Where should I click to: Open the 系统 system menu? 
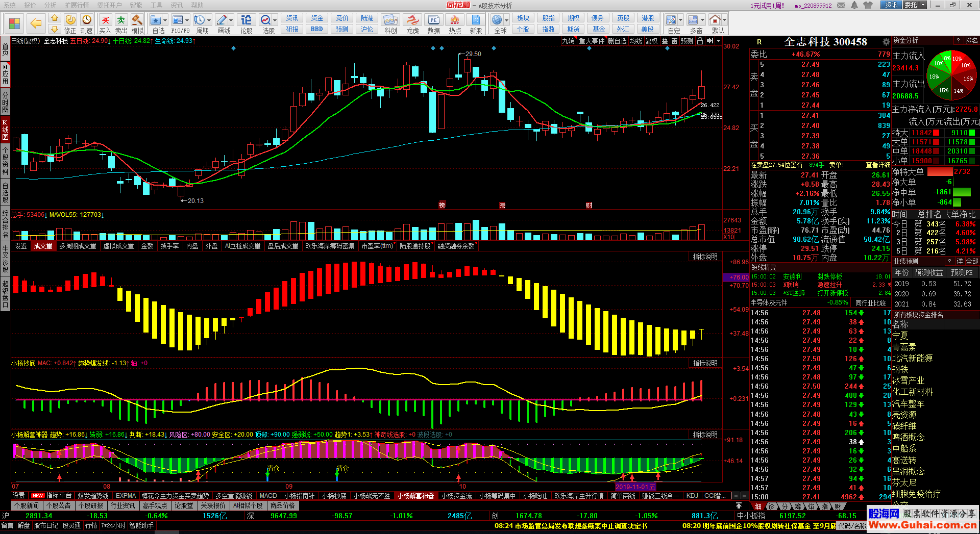click(x=10, y=5)
